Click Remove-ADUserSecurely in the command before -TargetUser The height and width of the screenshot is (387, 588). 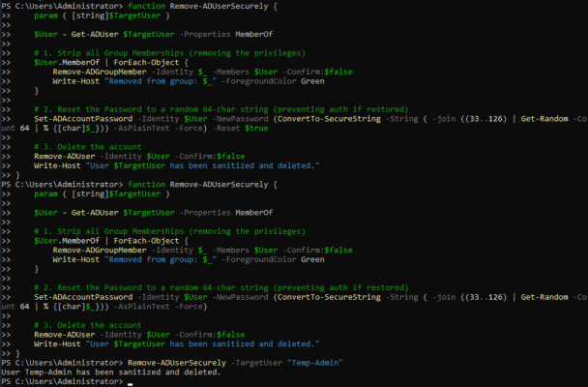pyautogui.click(x=177, y=363)
